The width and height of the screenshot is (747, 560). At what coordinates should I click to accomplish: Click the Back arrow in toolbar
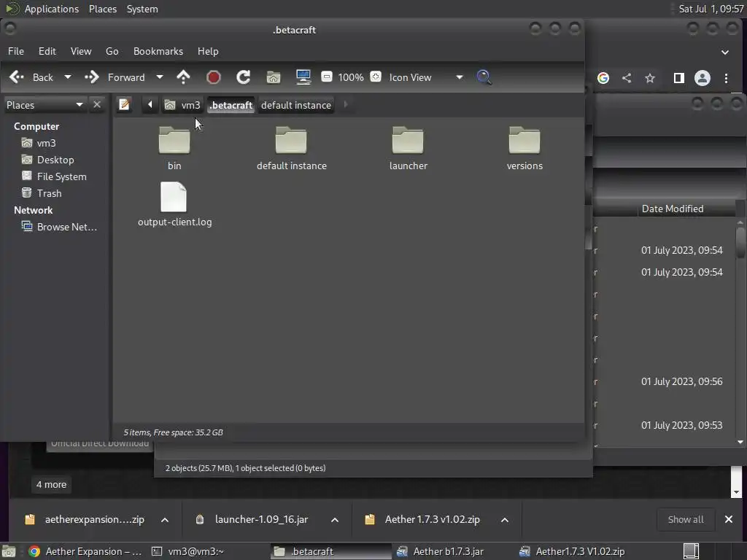pyautogui.click(x=17, y=77)
